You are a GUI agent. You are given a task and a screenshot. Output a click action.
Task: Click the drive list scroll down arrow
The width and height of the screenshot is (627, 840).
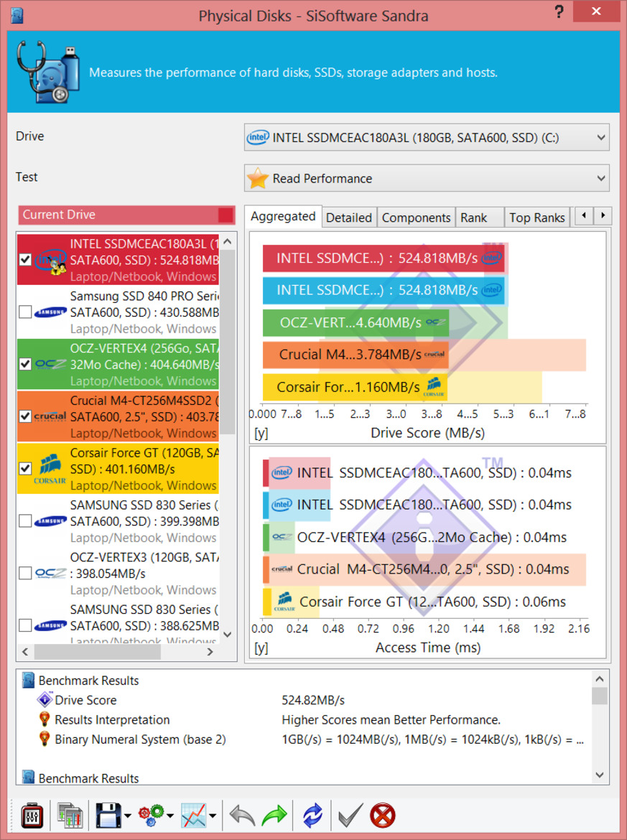coord(227,635)
